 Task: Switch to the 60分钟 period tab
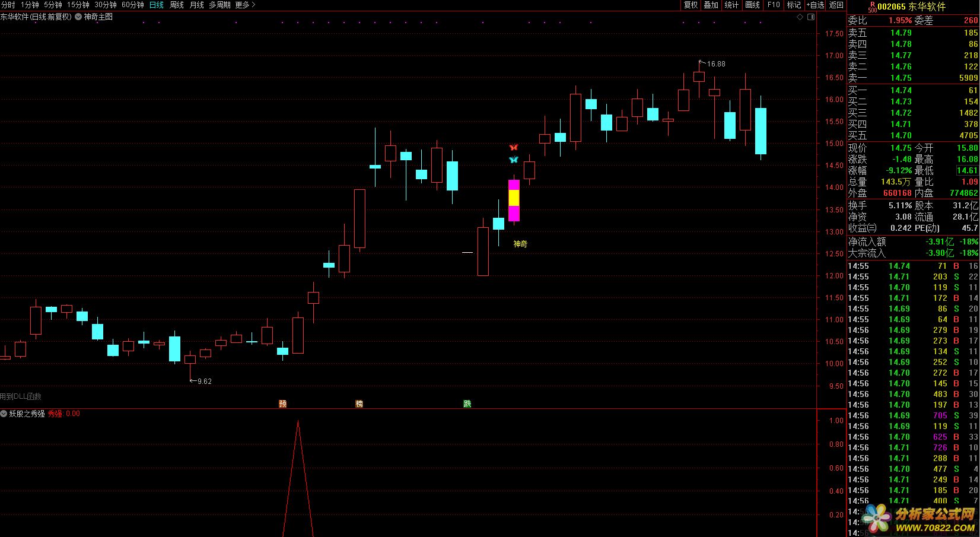point(133,5)
